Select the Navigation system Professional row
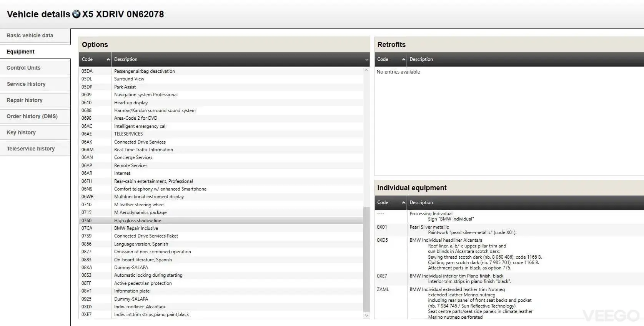This screenshot has width=644, height=326. pyautogui.click(x=221, y=95)
